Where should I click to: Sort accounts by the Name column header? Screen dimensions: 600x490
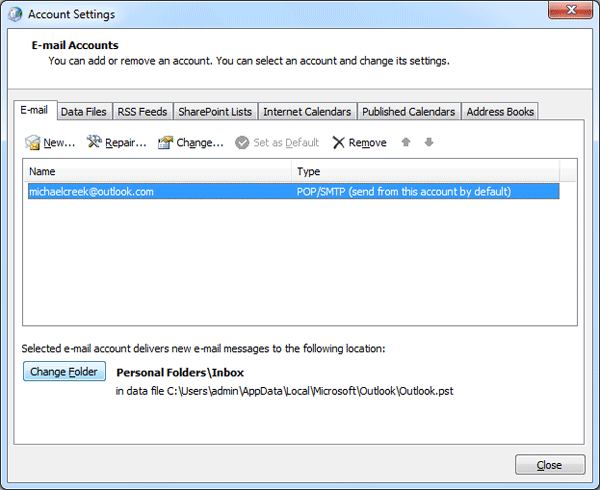pos(157,171)
